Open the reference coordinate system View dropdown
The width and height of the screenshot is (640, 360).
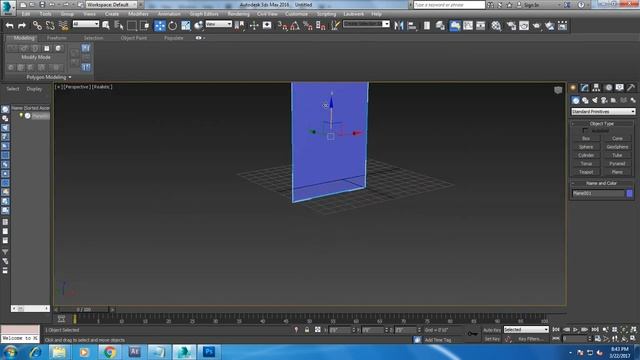pos(218,24)
